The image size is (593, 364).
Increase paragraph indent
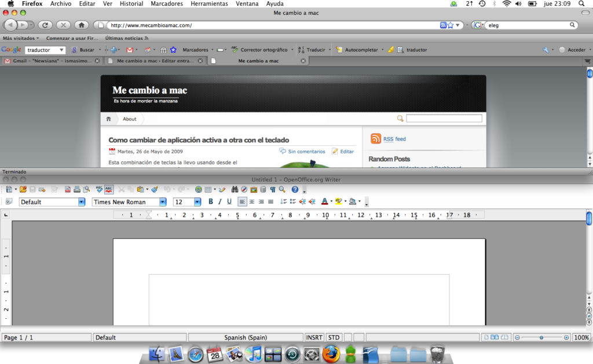tap(312, 202)
